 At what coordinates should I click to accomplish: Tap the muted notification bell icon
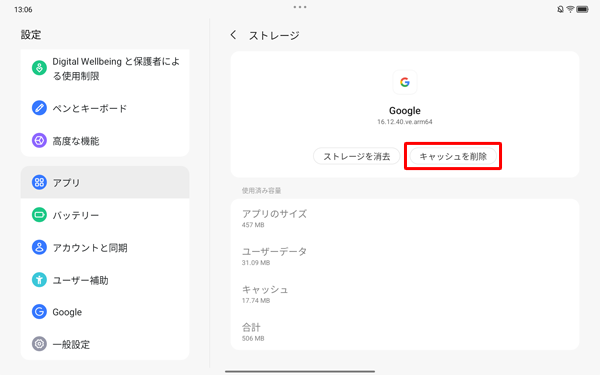[560, 9]
